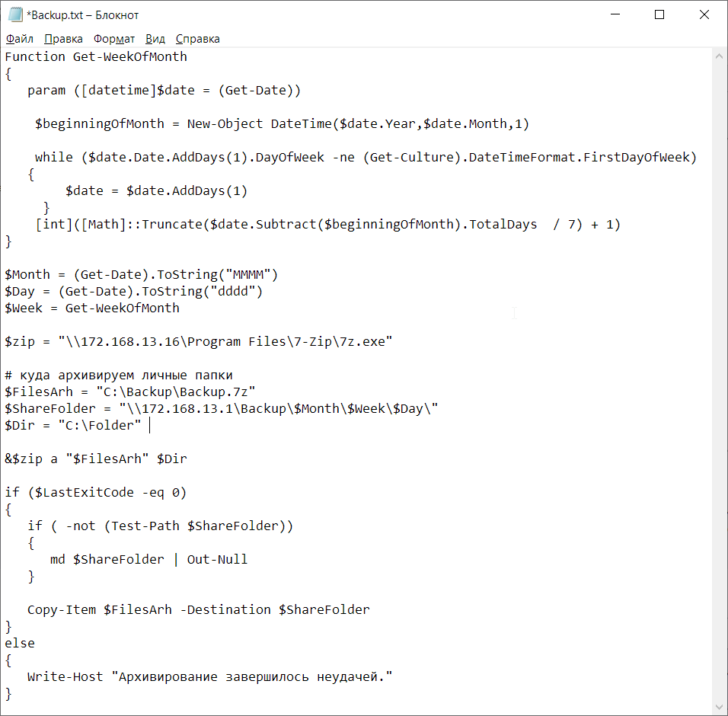Click the 'Copy-Item $FilesArh -Destination' line
The height and width of the screenshot is (716, 728).
tap(198, 609)
